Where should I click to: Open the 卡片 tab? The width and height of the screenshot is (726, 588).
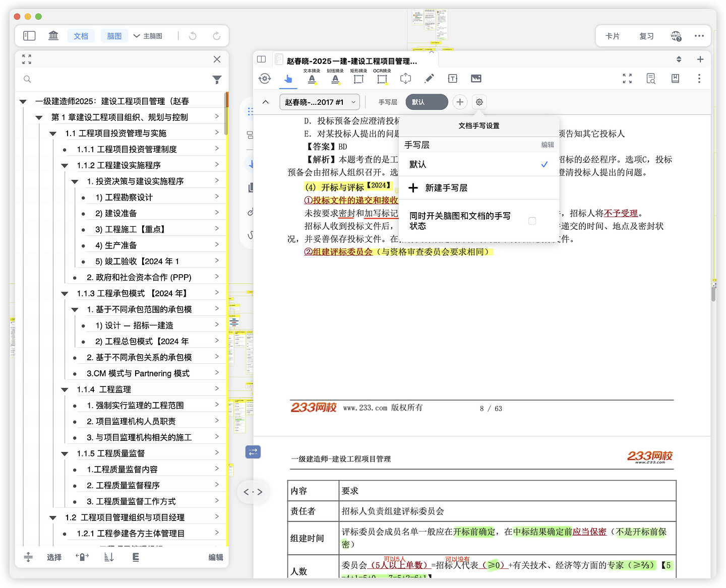pos(613,36)
